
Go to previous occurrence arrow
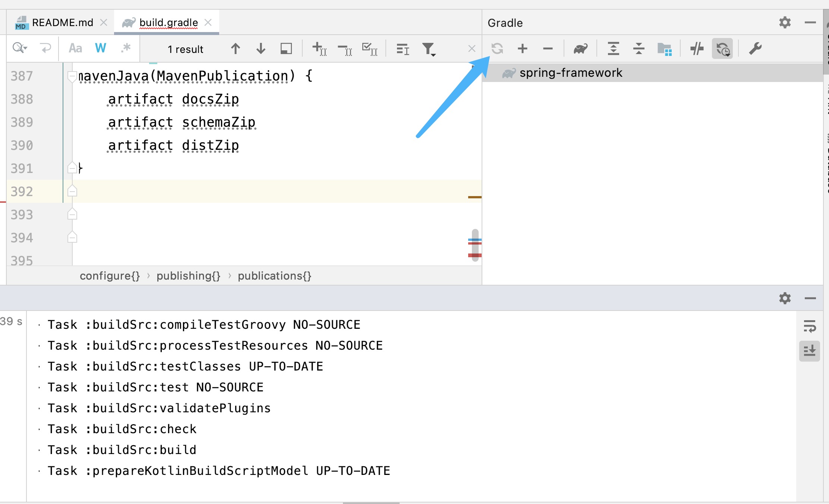235,48
